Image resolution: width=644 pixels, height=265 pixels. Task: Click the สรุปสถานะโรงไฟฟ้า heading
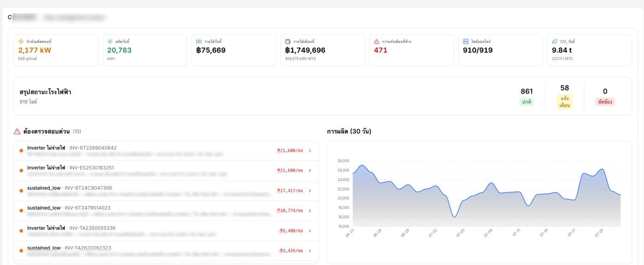tap(45, 92)
